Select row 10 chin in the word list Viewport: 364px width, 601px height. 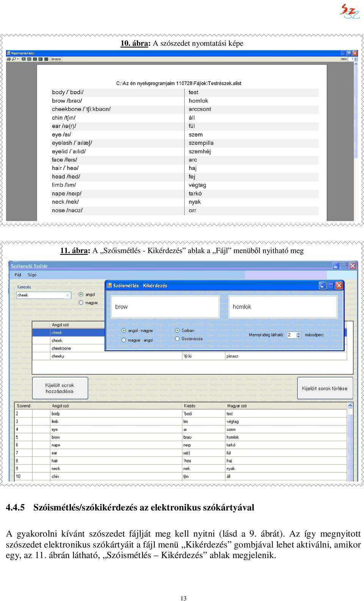coord(180,476)
